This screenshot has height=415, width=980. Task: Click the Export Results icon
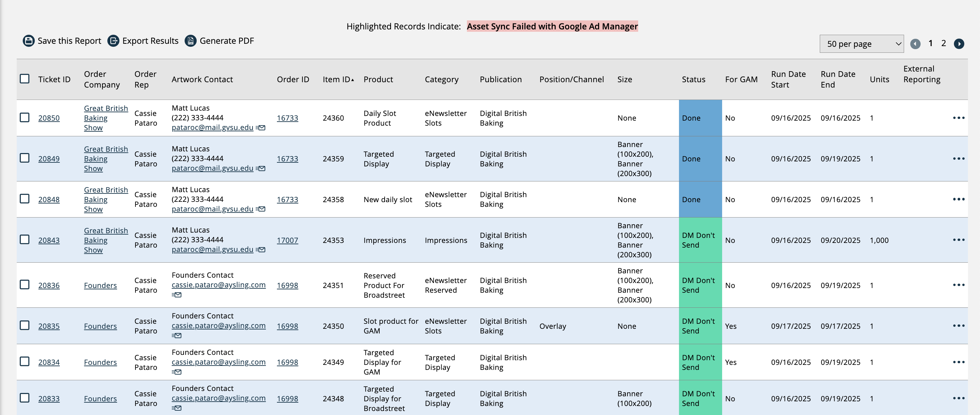coord(113,41)
